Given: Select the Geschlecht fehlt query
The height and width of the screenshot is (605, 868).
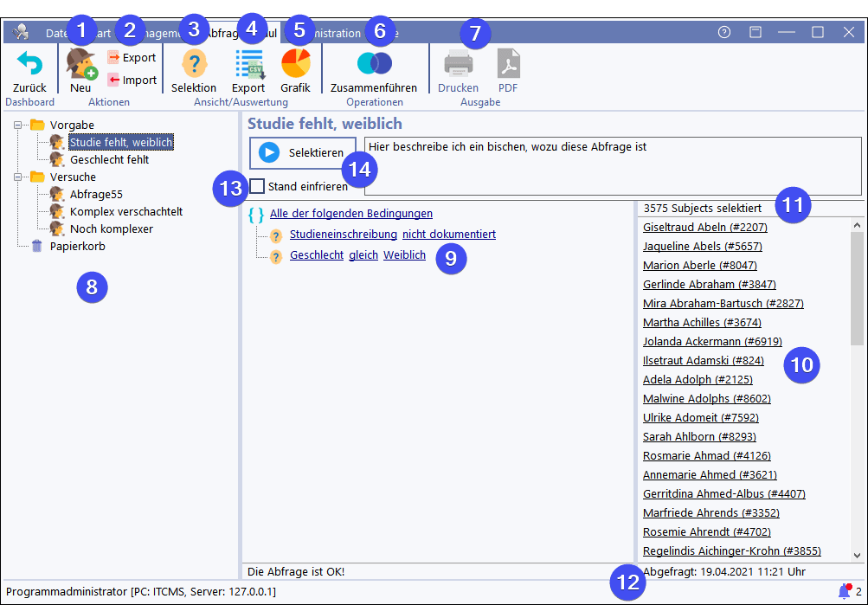Looking at the screenshot, I should pyautogui.click(x=109, y=159).
